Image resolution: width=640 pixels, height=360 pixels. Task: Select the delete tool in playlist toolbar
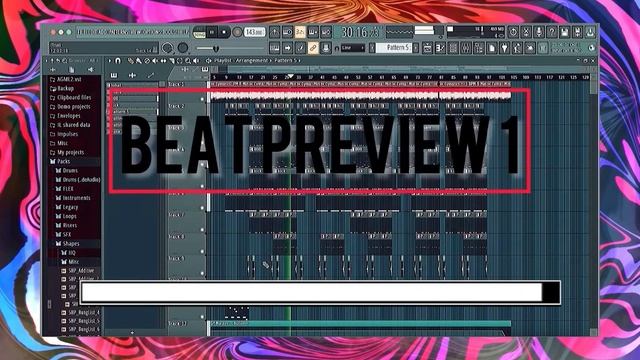[x=147, y=61]
